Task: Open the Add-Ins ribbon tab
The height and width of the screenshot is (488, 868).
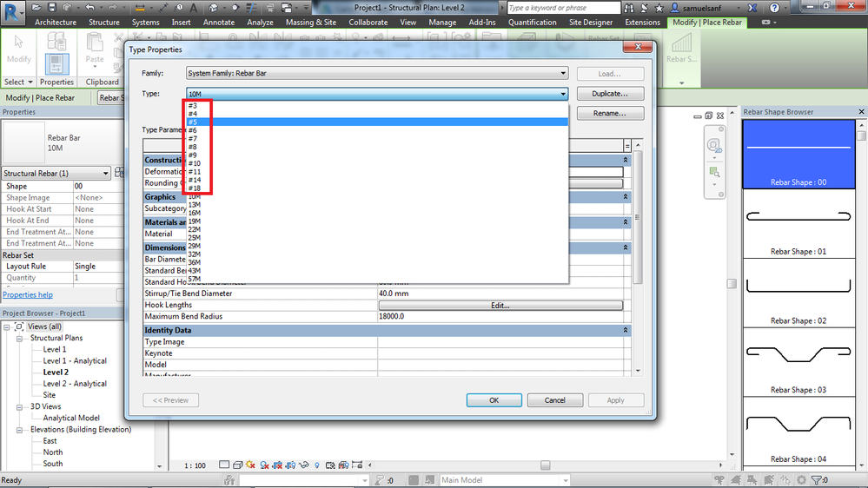Action: point(482,22)
